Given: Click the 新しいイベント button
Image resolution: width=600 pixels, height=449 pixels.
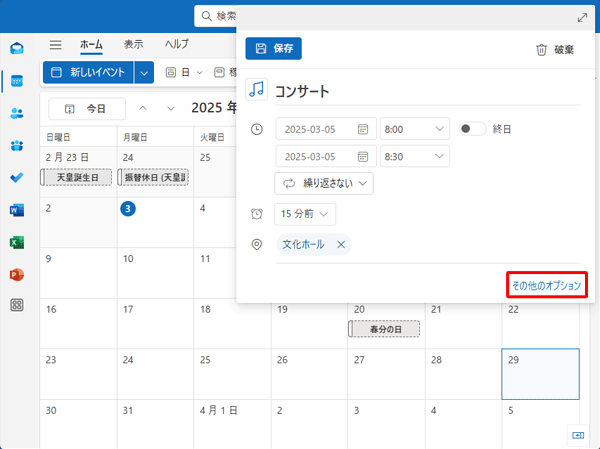Looking at the screenshot, I should [88, 72].
